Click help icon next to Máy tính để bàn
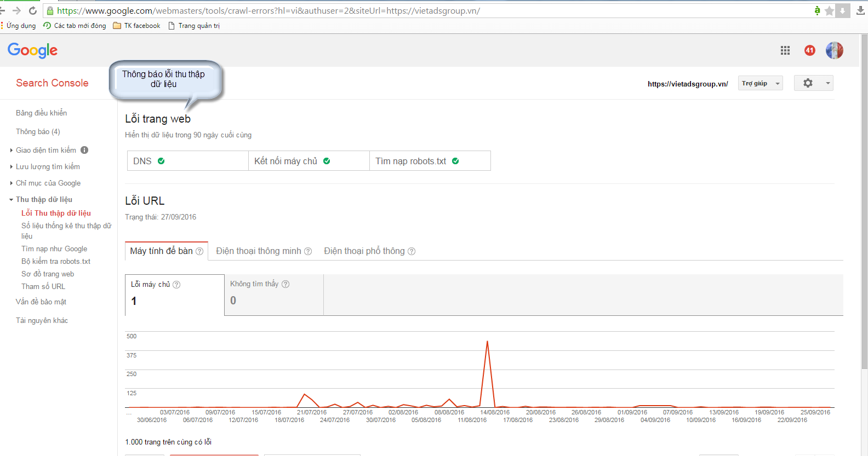This screenshot has width=868, height=456. click(199, 251)
